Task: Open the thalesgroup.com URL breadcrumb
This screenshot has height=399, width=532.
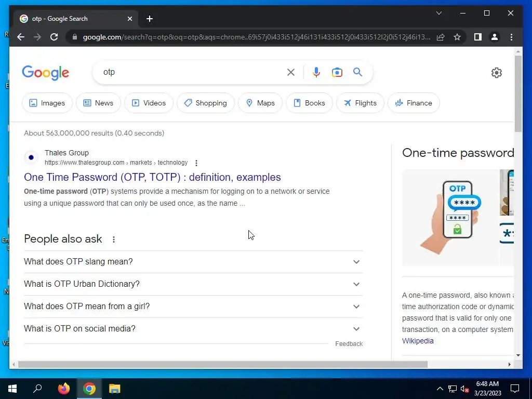Action: 116,163
